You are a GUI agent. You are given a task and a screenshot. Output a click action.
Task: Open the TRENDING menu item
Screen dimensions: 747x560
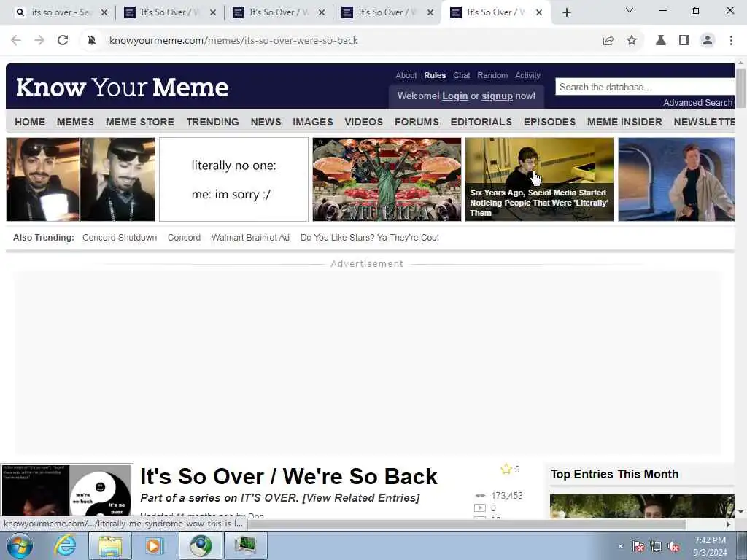(x=212, y=122)
